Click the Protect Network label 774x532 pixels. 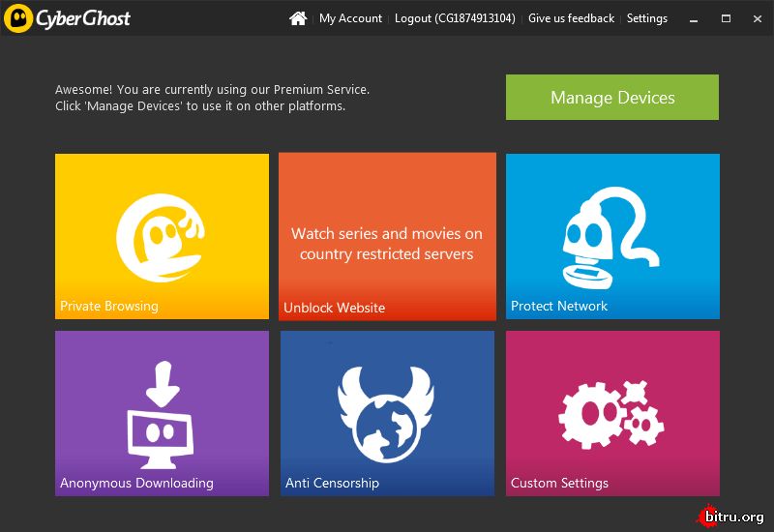559,306
